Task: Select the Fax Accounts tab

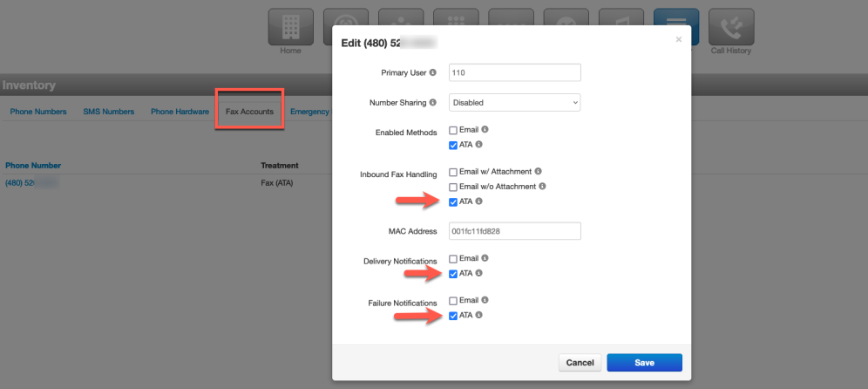Action: (x=249, y=112)
